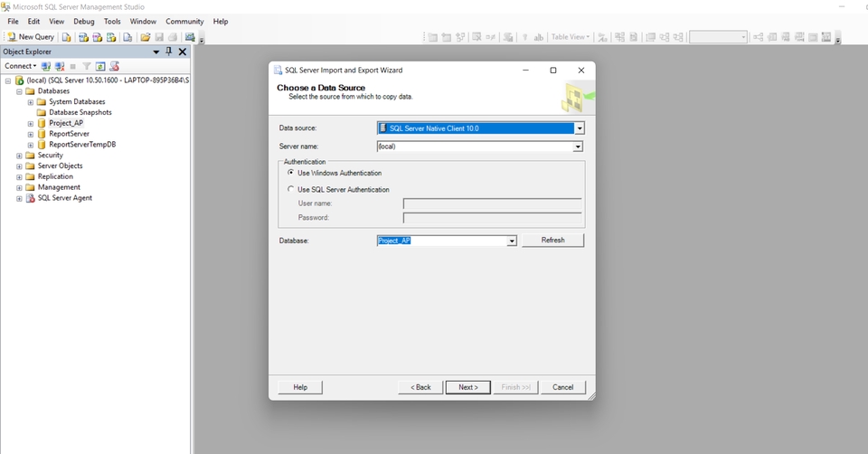Open the Community menu

click(x=184, y=22)
